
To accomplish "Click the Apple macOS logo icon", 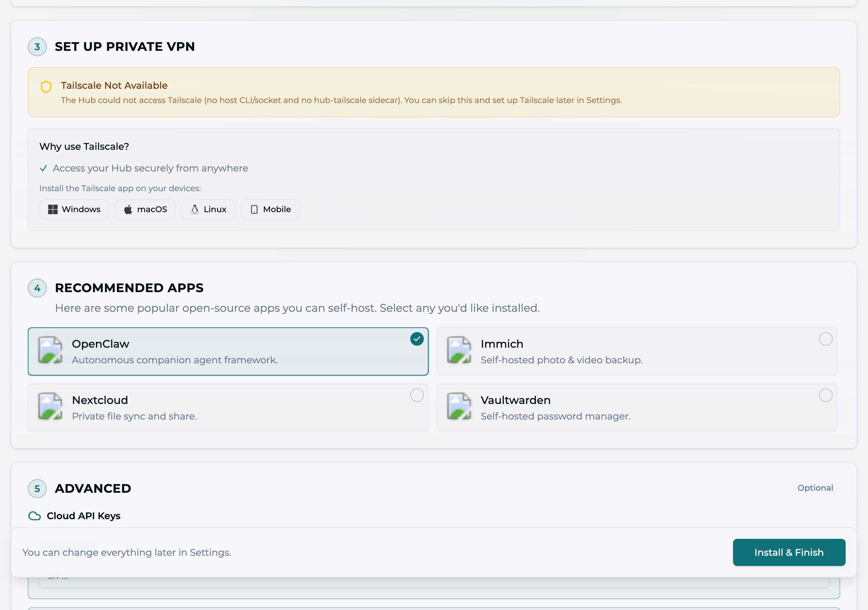I will 128,209.
